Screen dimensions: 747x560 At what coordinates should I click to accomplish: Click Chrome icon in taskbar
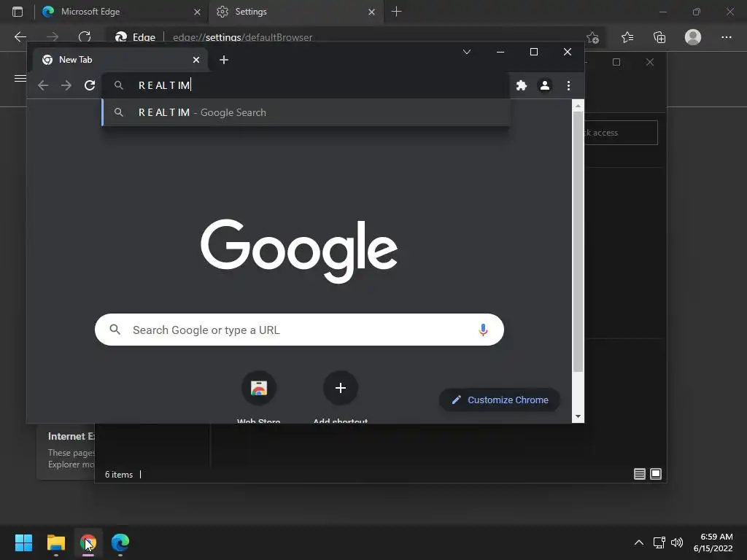88,542
